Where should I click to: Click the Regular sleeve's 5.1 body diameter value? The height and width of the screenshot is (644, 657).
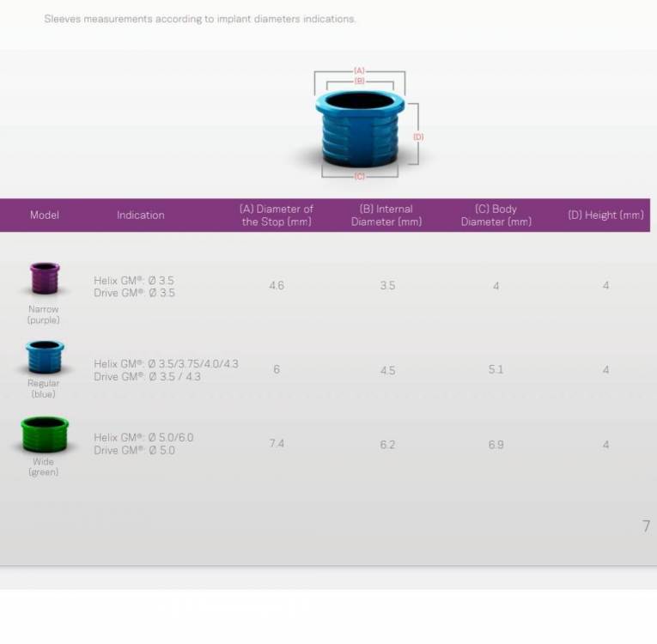click(496, 369)
